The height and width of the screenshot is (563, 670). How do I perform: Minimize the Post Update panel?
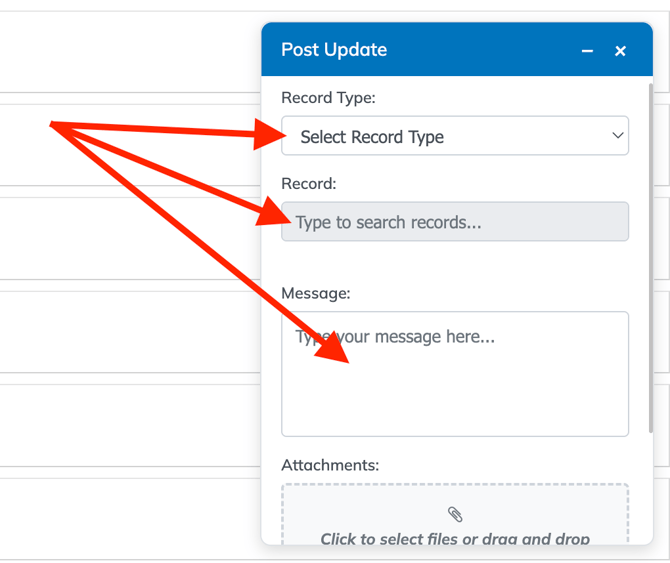[x=587, y=51]
